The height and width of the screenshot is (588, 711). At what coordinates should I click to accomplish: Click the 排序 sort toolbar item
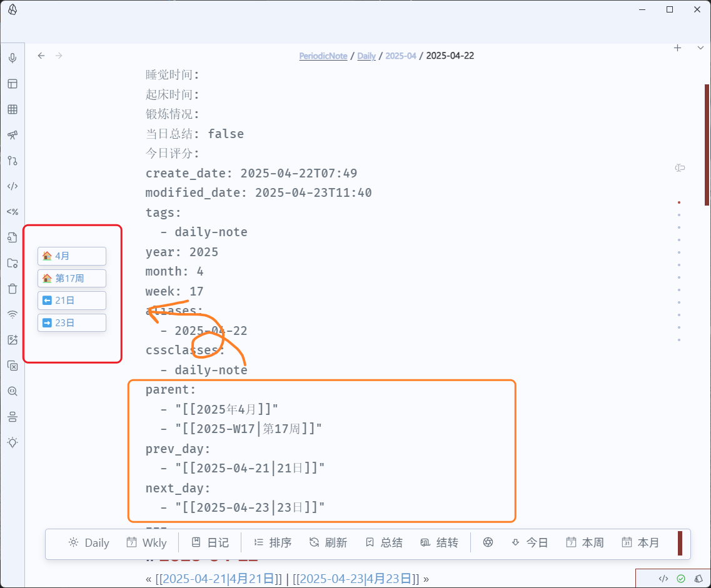pos(273,543)
